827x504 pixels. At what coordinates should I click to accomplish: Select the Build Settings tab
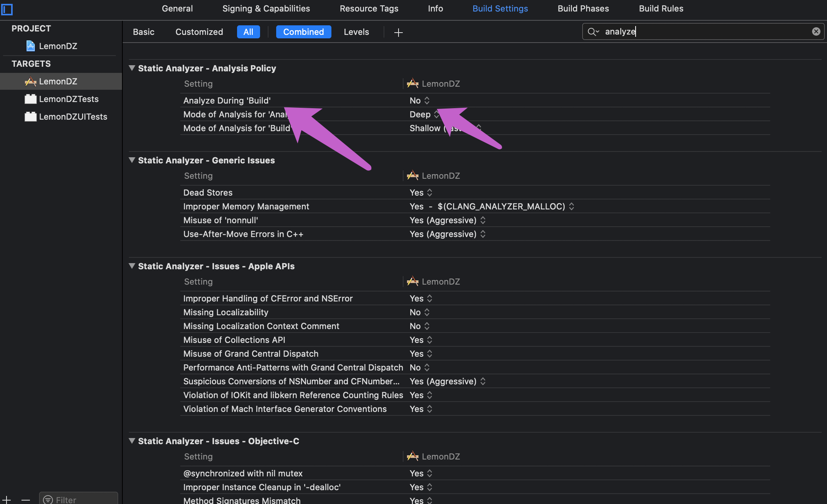click(x=500, y=8)
